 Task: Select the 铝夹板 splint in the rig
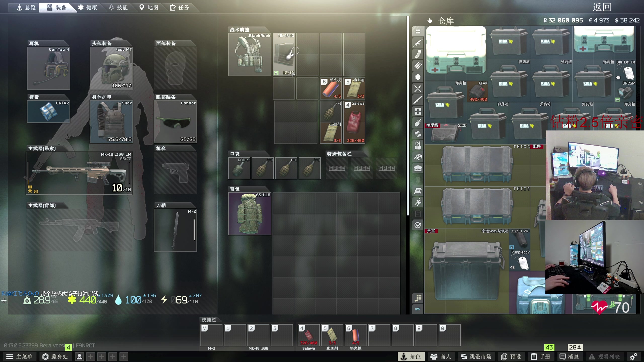331,88
